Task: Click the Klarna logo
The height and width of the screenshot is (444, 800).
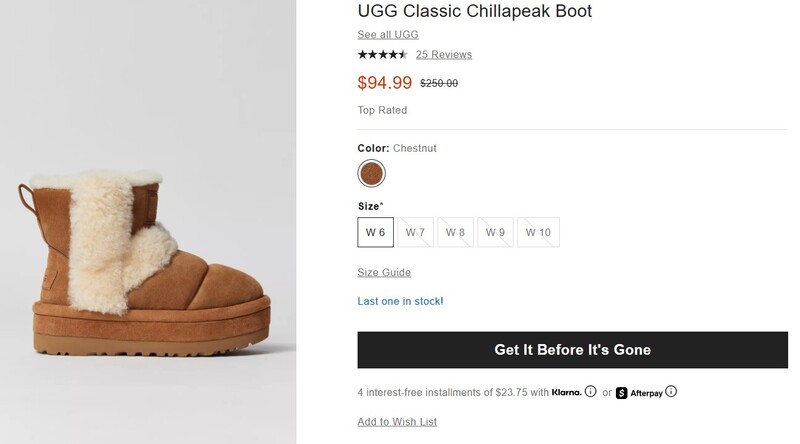Action: pyautogui.click(x=566, y=392)
